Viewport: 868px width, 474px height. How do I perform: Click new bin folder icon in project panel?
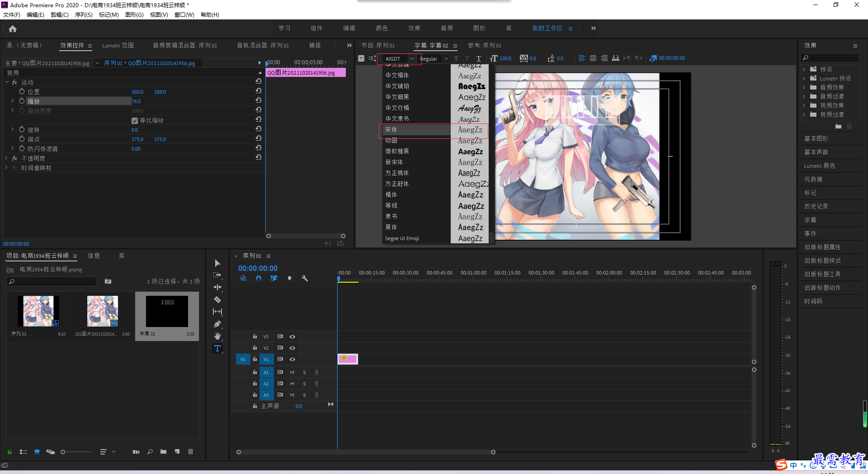tap(163, 451)
